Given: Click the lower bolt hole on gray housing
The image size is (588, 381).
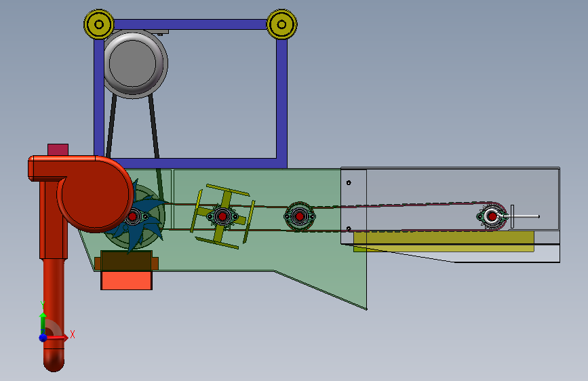Looking at the screenshot, I should [x=349, y=228].
